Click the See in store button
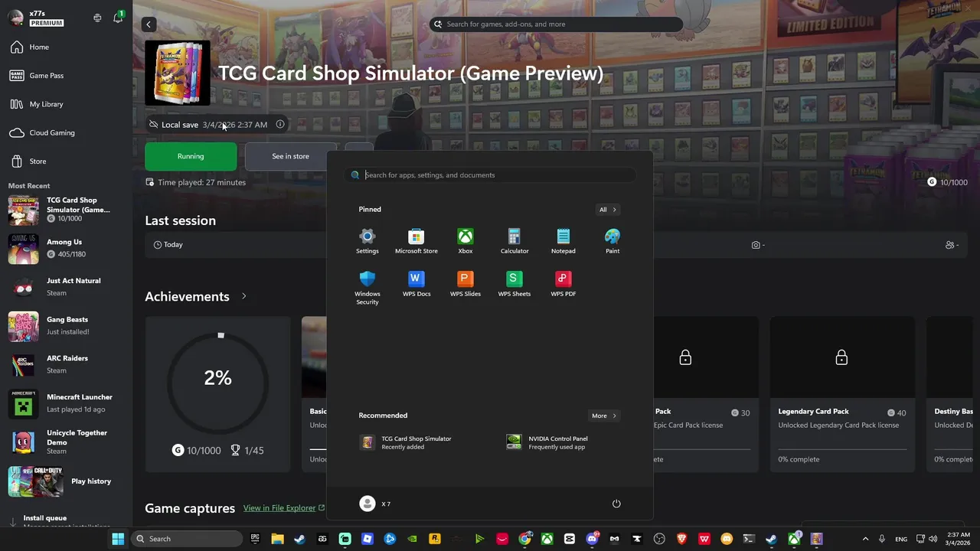The image size is (980, 551). click(x=290, y=156)
